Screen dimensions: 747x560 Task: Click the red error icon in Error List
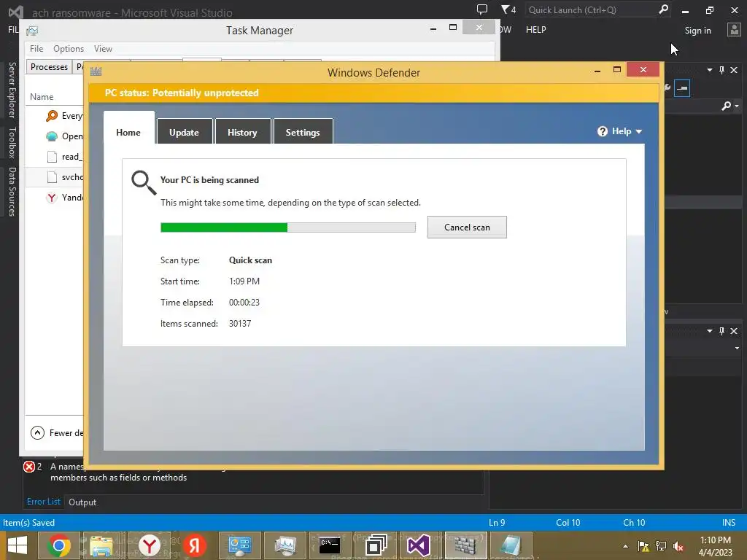point(29,467)
